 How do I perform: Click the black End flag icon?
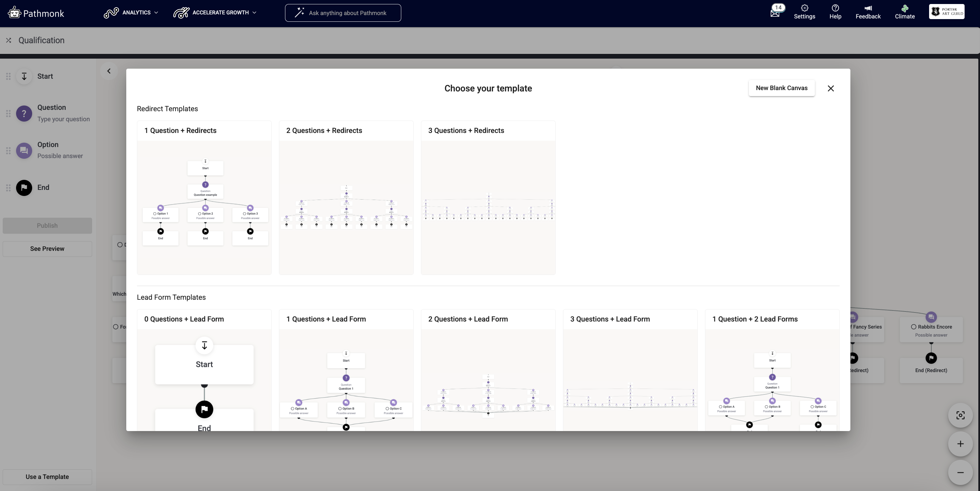24,188
